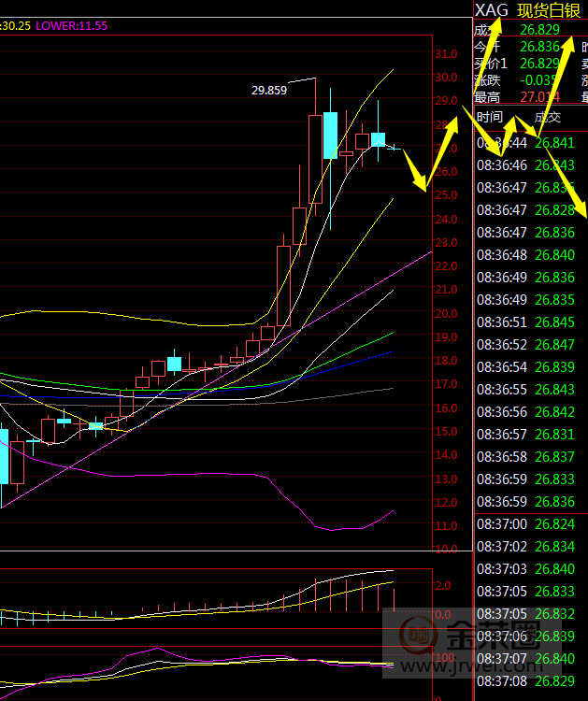Click the 20.0 price axis label

(446, 313)
